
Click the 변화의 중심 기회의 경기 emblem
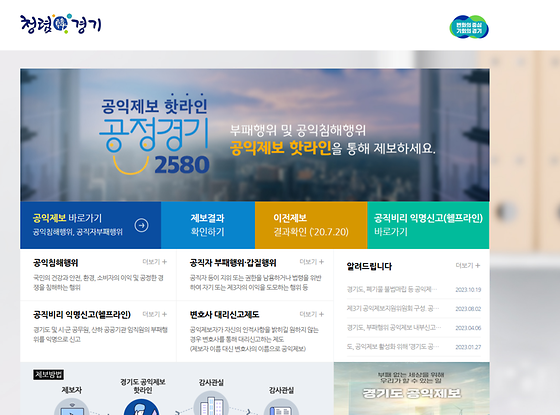point(469,27)
